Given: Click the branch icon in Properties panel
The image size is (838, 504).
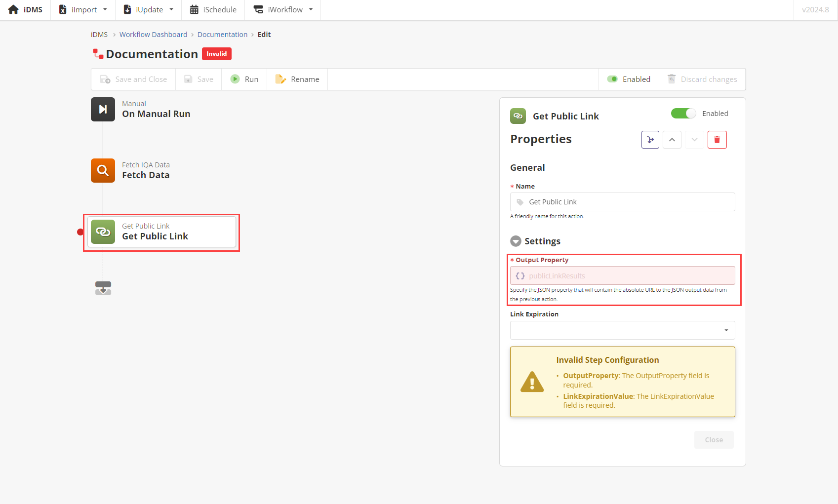Looking at the screenshot, I should pyautogui.click(x=650, y=140).
